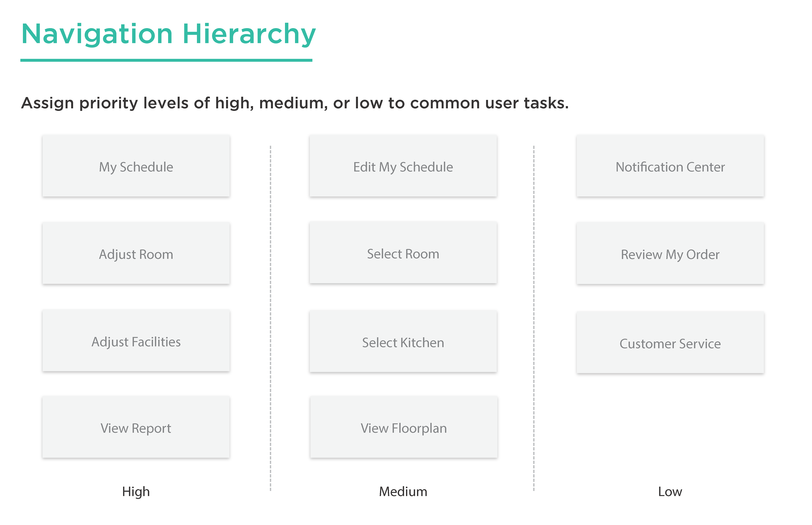This screenshot has width=812, height=525.
Task: Click the High priority column label
Action: click(x=136, y=492)
